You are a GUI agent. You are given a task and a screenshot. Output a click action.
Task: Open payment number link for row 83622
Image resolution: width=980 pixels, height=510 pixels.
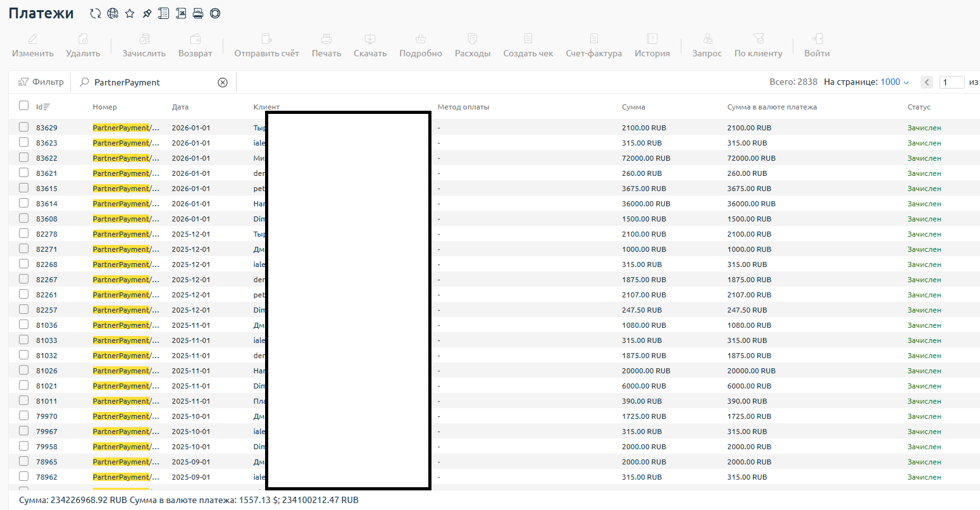125,158
